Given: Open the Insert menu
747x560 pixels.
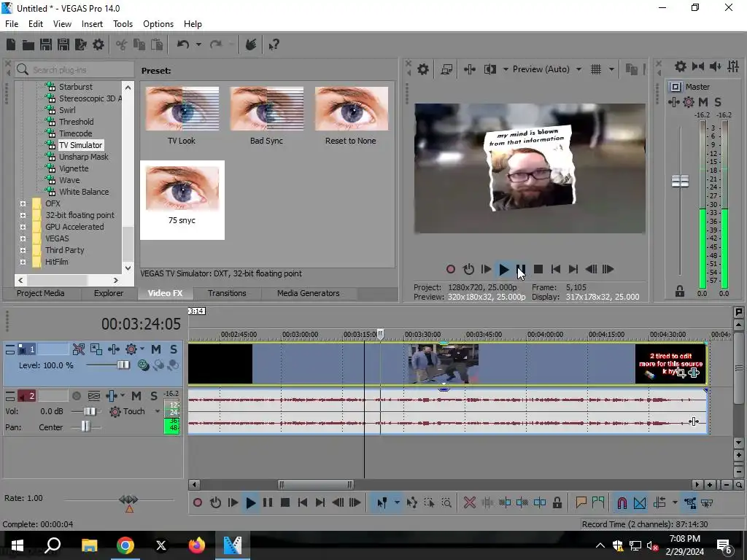Looking at the screenshot, I should [x=92, y=24].
